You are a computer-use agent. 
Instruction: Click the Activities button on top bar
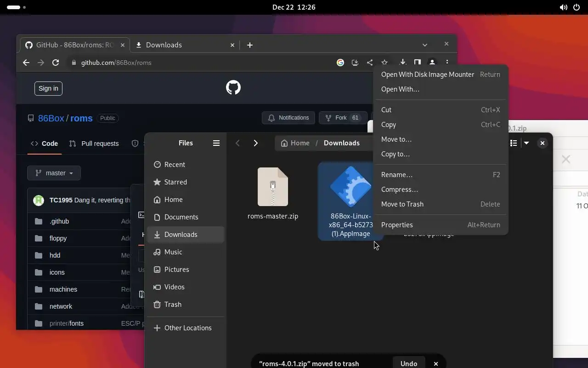[17, 7]
